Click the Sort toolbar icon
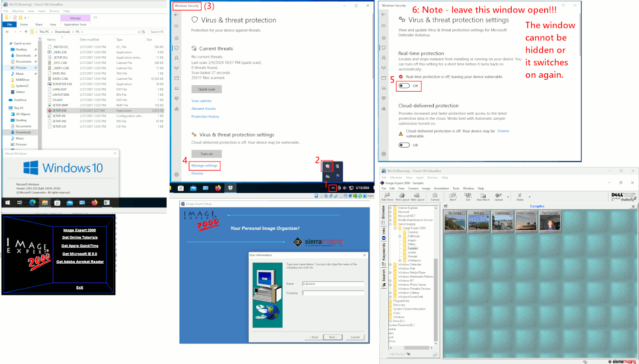The width and height of the screenshot is (639, 364). [x=468, y=197]
